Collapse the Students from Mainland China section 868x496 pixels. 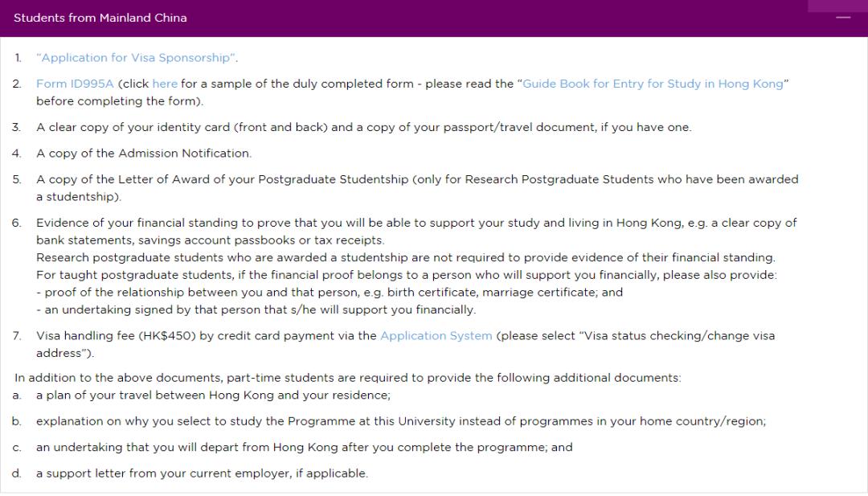[842, 18]
